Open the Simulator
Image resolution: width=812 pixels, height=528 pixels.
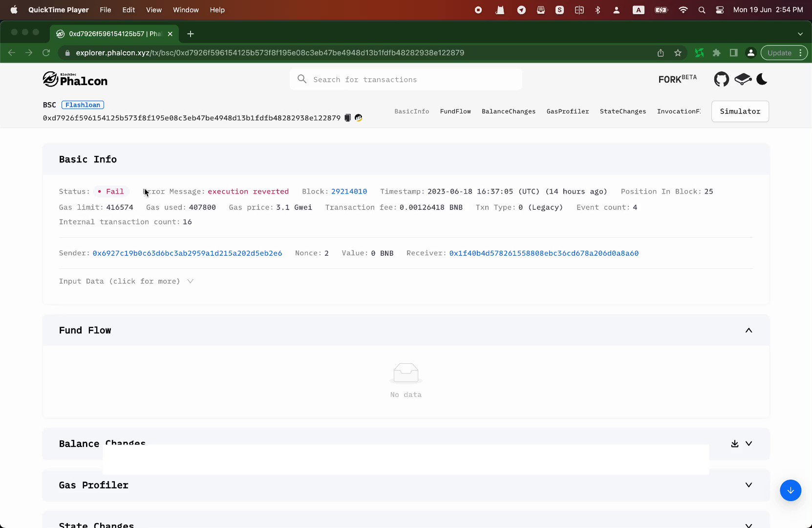740,111
